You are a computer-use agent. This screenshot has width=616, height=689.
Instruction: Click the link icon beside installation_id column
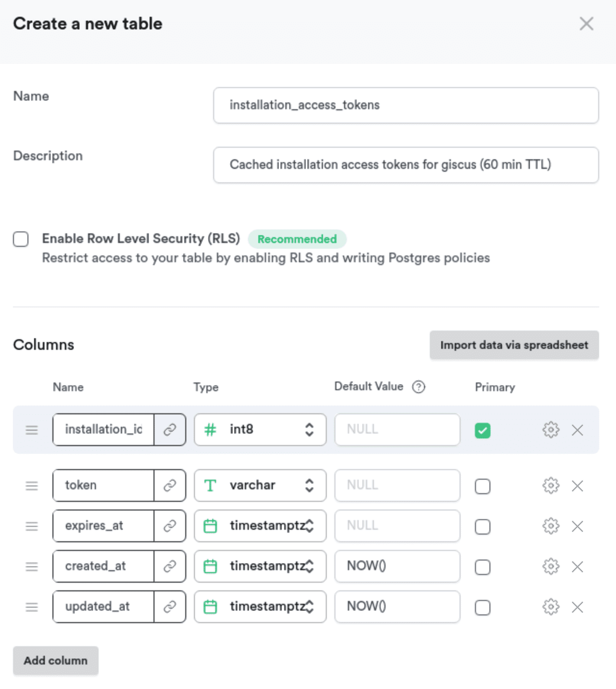coord(169,430)
